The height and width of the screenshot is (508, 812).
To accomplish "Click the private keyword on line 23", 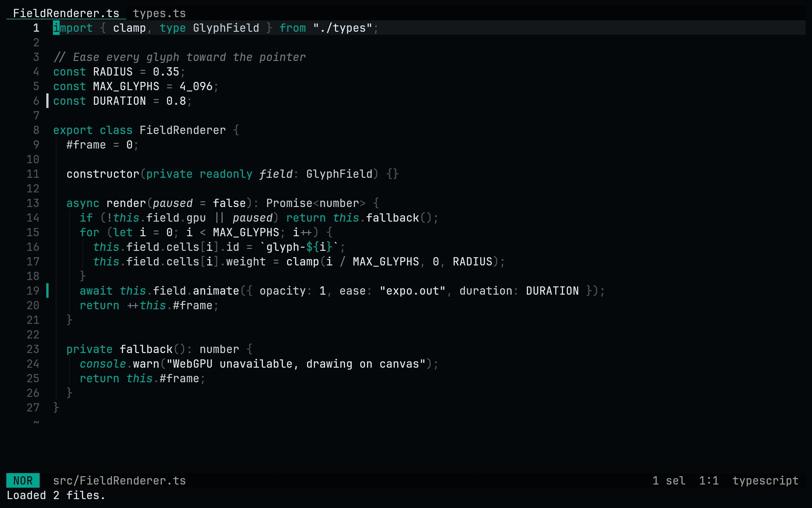I will click(x=89, y=350).
